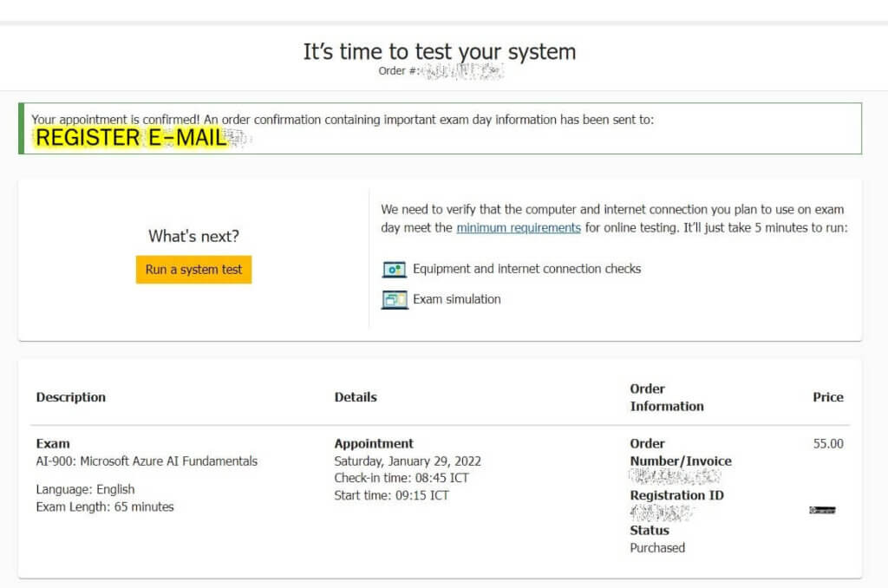Select the 'It's time to test your system' heading
The image size is (888, 588).
(440, 51)
